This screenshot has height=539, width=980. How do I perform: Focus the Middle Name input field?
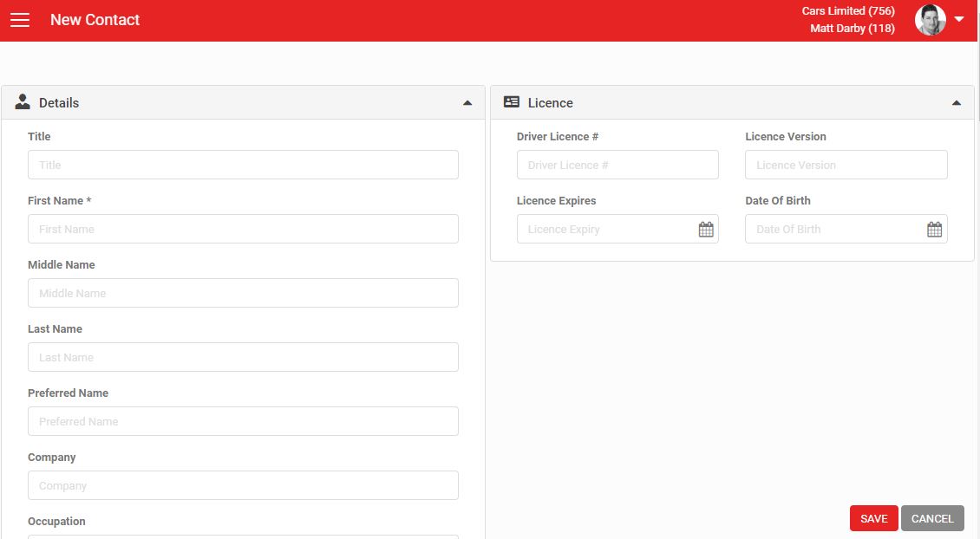pos(243,293)
